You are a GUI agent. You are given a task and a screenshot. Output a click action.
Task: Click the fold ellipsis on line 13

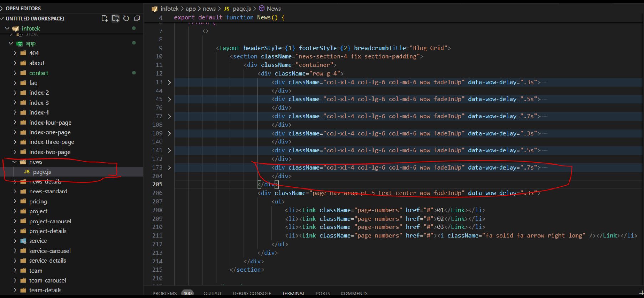(545, 82)
